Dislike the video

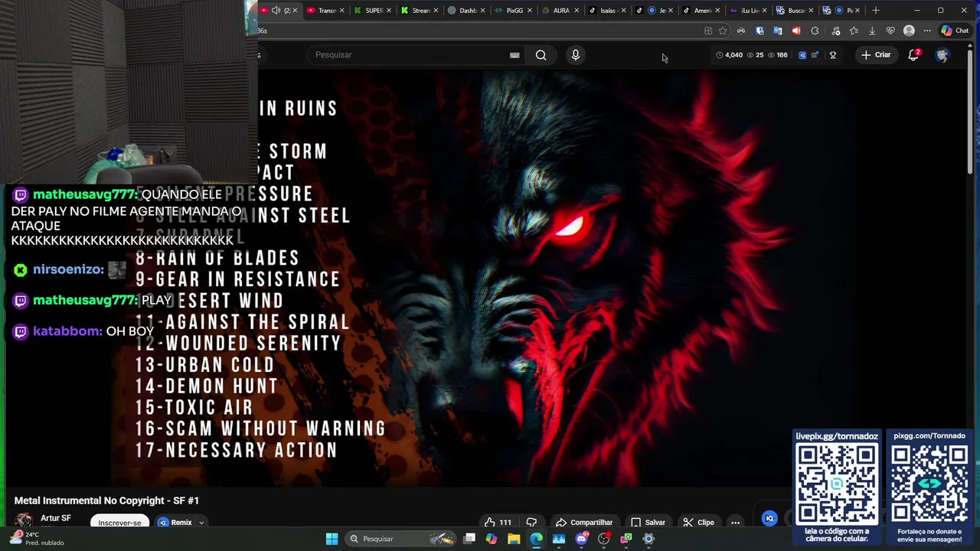click(x=531, y=523)
